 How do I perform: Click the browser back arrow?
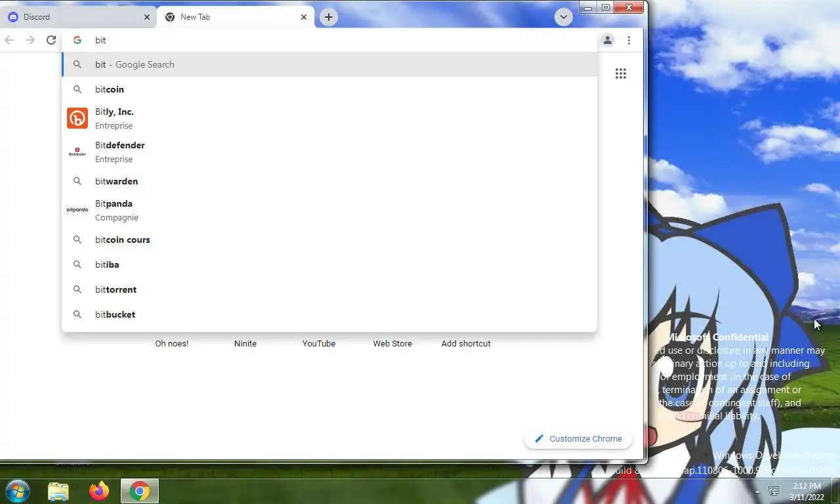(x=9, y=40)
